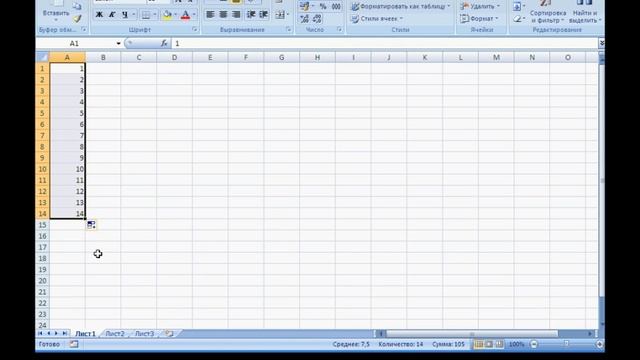Click the select all corner button
Screen dimensions: 640x360
click(42, 57)
